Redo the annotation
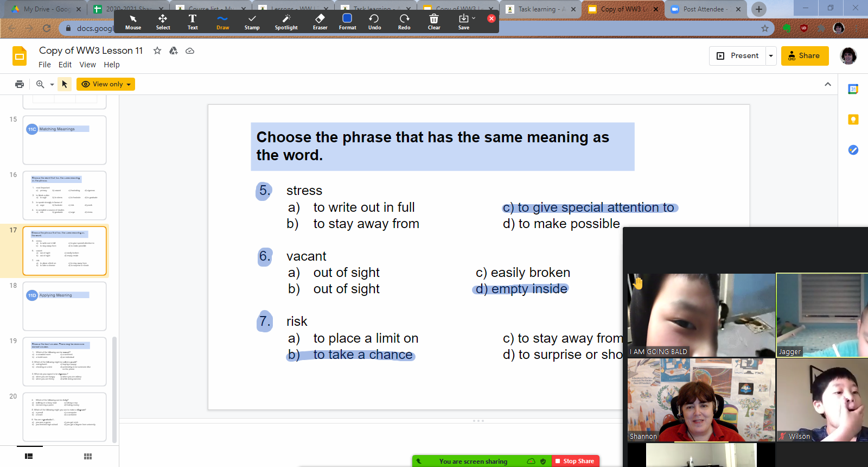 click(x=404, y=22)
